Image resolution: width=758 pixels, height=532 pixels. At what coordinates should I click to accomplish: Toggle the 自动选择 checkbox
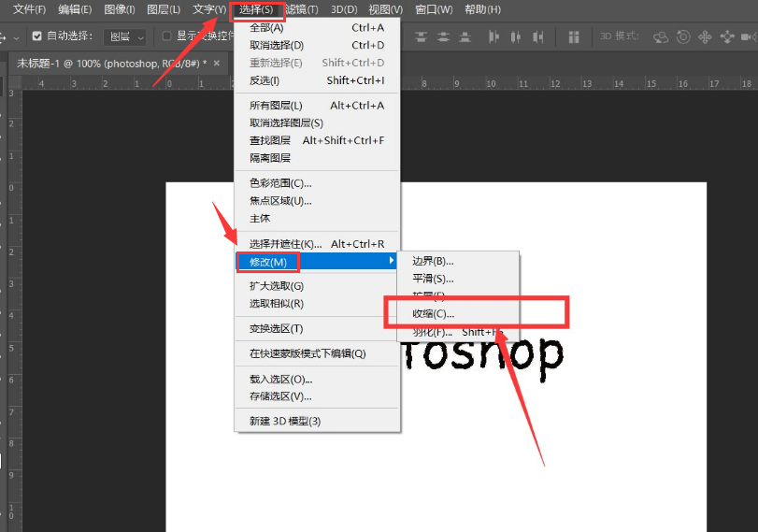coord(36,36)
